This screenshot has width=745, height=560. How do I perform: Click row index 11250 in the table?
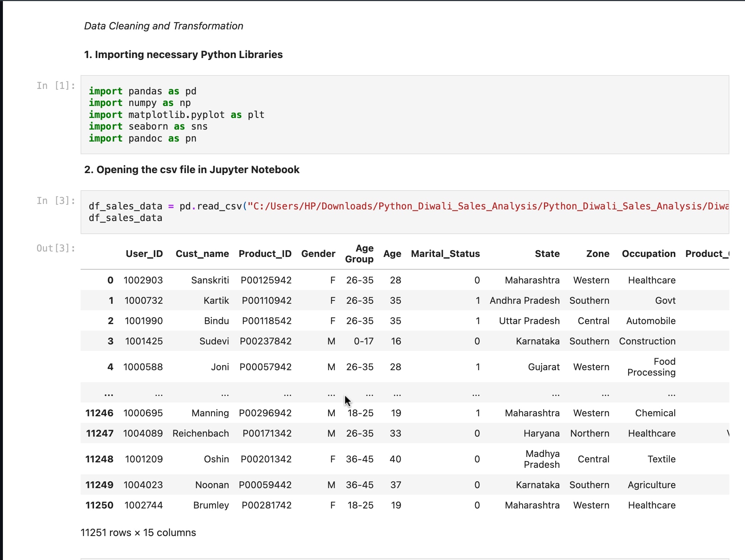pos(99,505)
